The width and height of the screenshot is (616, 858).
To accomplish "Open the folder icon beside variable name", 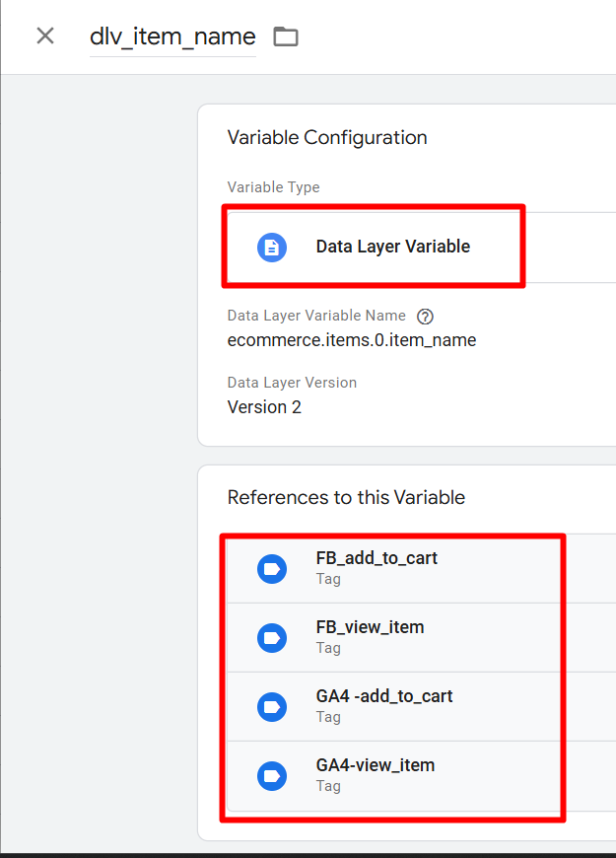I will coord(286,37).
